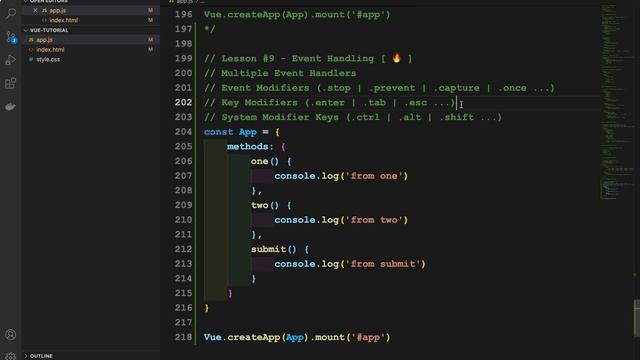Open the Accounts menu icon
The image size is (640, 360).
tap(11, 335)
